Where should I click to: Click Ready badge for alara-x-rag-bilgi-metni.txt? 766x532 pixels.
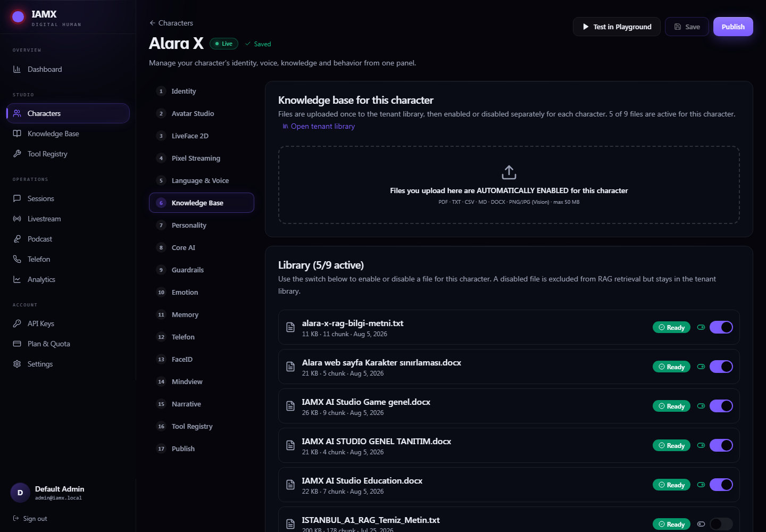click(x=671, y=327)
